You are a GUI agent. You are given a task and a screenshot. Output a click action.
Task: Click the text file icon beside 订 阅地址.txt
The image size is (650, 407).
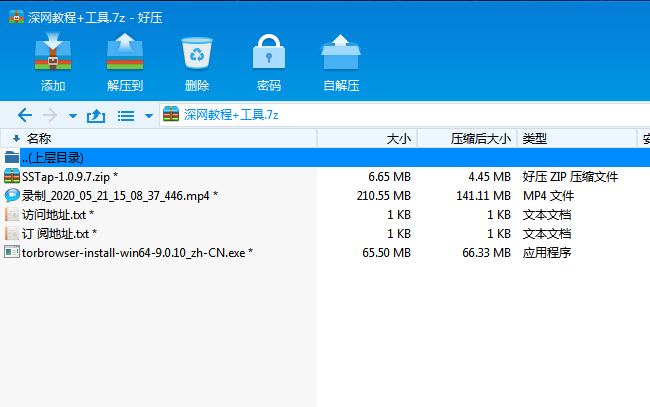12,233
